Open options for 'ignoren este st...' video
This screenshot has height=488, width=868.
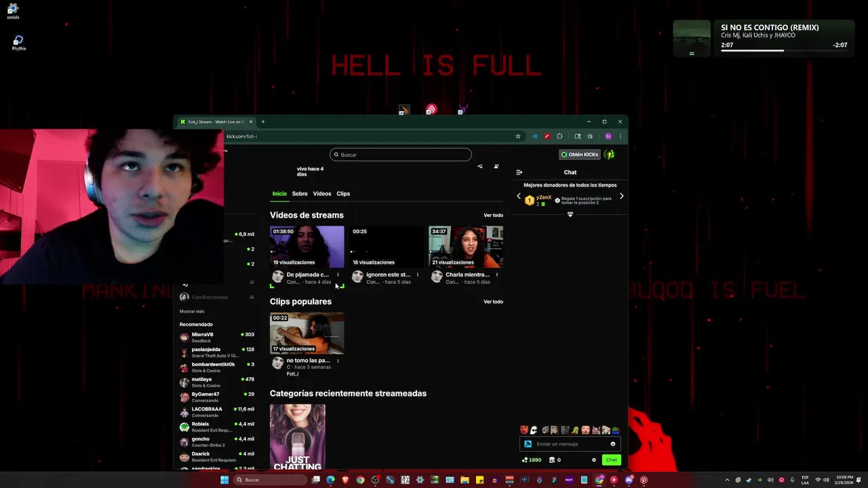pyautogui.click(x=418, y=274)
